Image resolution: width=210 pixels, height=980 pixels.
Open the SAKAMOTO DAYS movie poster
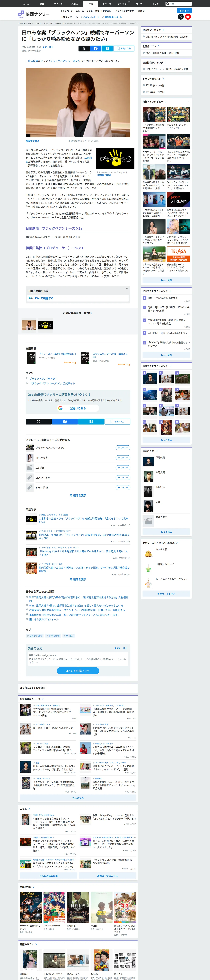click(x=54, y=907)
